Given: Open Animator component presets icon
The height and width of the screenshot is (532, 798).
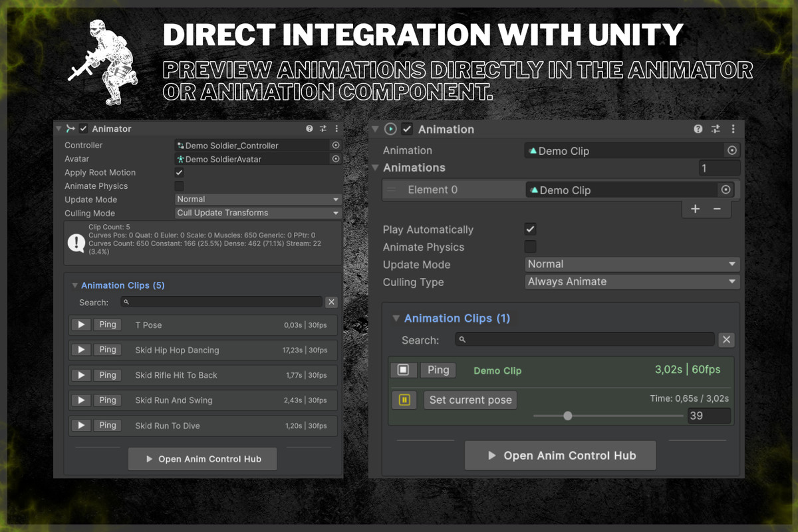Looking at the screenshot, I should pos(323,129).
